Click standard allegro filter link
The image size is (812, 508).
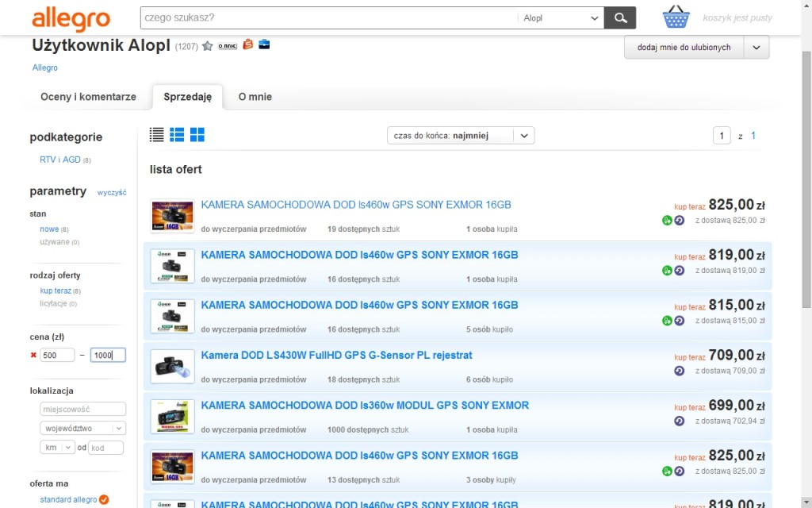click(x=68, y=500)
